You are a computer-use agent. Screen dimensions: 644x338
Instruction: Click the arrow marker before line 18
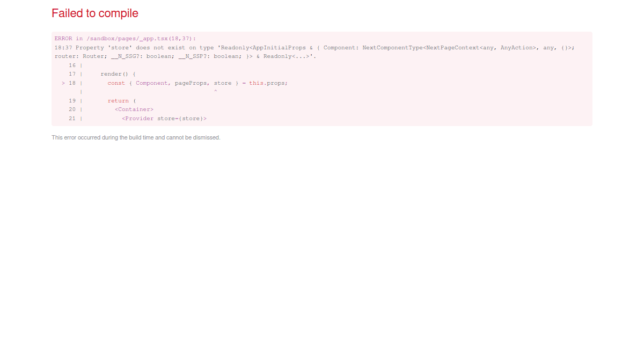pyautogui.click(x=63, y=83)
